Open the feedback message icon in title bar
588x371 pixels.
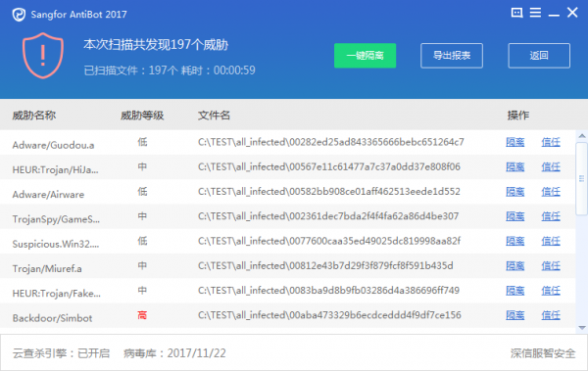click(x=516, y=13)
